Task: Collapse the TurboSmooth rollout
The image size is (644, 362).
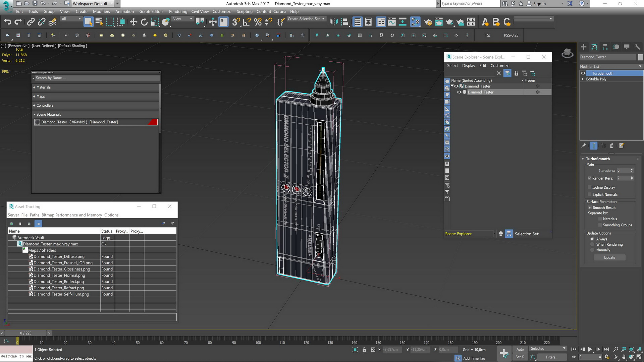Action: 583,159
